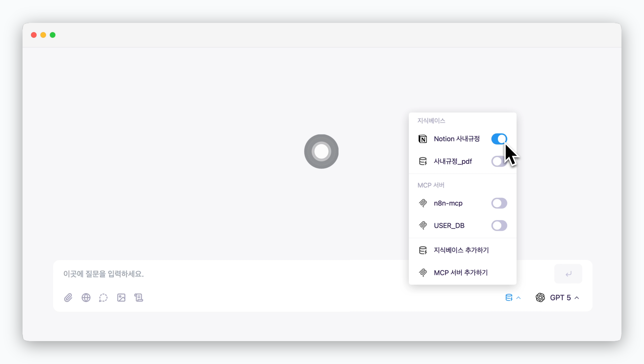The height and width of the screenshot is (364, 644).
Task: Click the Notion logo icon
Action: 423,139
